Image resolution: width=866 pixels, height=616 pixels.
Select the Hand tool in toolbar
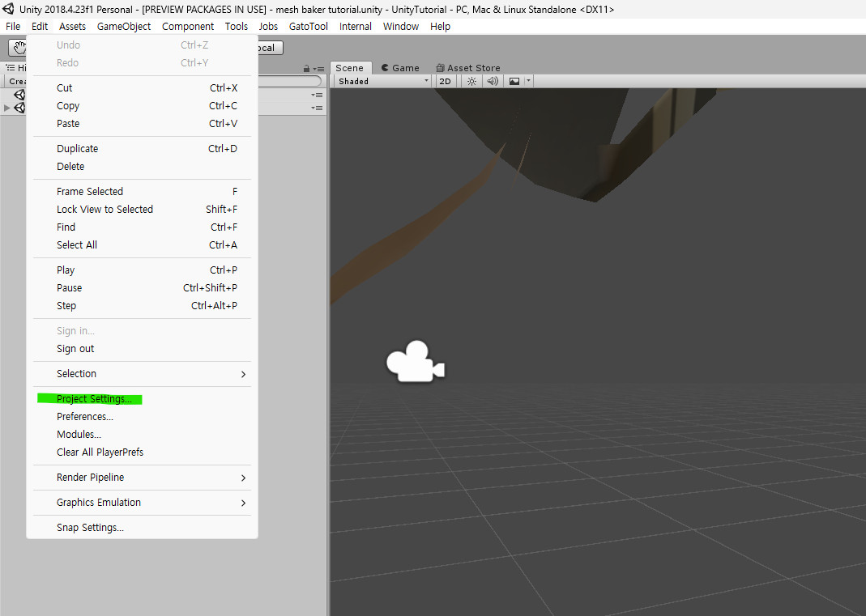tap(18, 48)
